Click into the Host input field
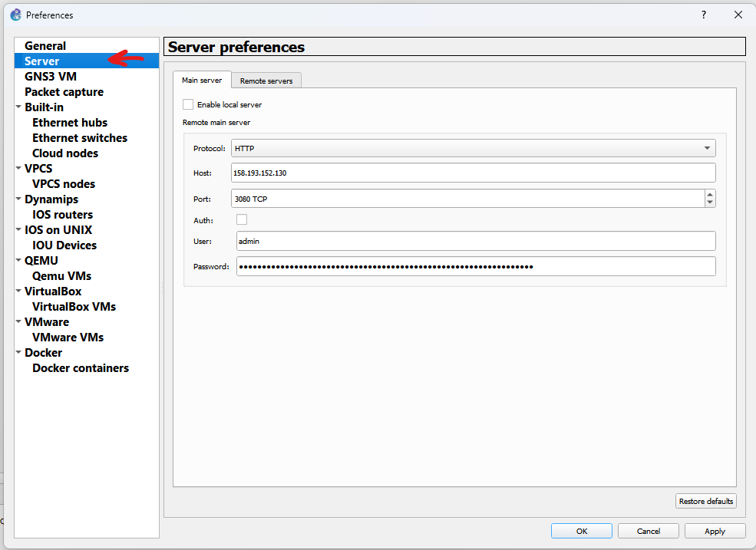This screenshot has height=550, width=756. [473, 173]
